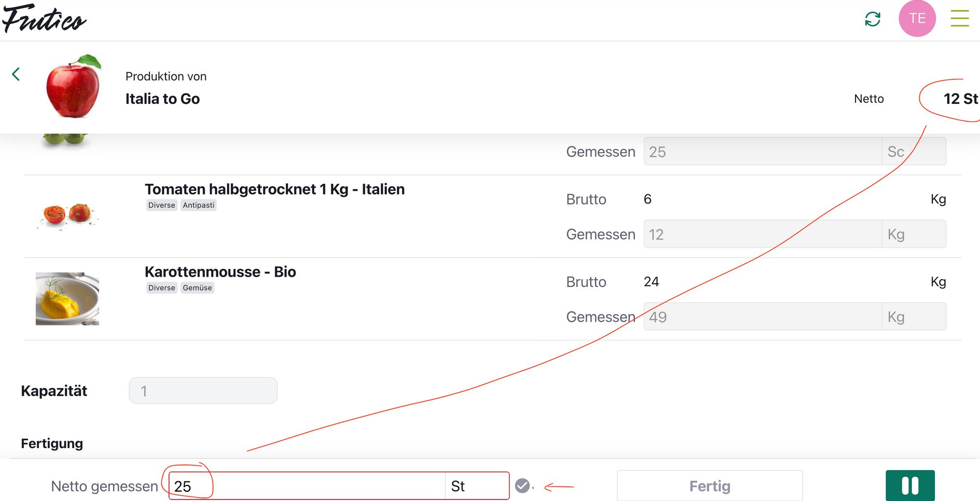Click Gemessen field for Karottenmousse
Screen dimensions: 980x501
coord(762,317)
